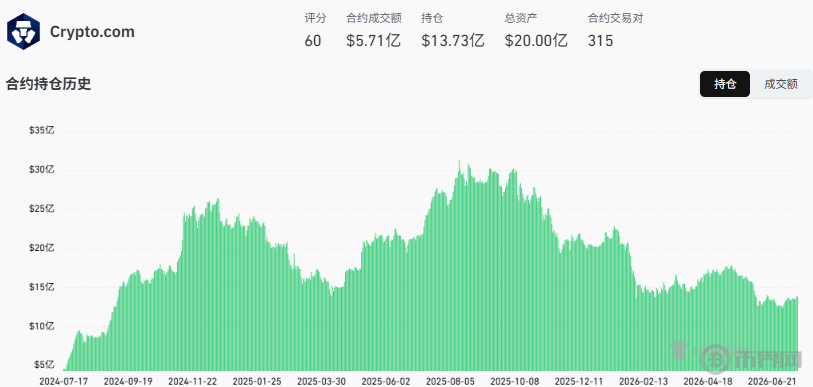Click the $10亿 y-axis label
813x387 pixels.
pyautogui.click(x=41, y=326)
